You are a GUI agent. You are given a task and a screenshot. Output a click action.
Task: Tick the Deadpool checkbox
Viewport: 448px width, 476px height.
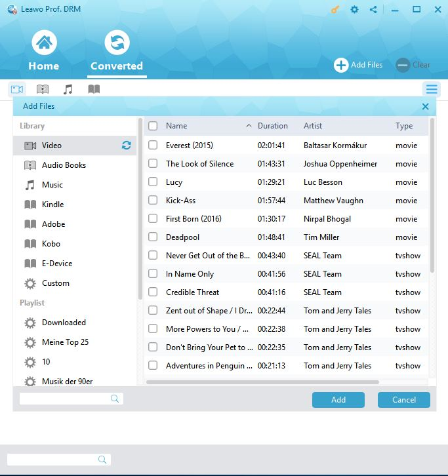pyautogui.click(x=153, y=237)
